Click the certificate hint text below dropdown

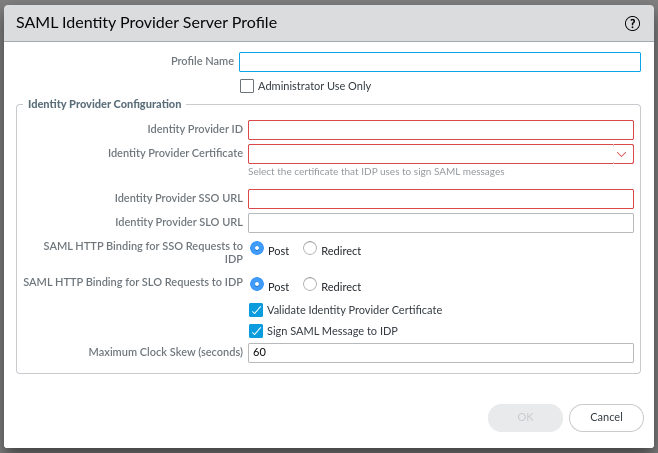pos(376,172)
